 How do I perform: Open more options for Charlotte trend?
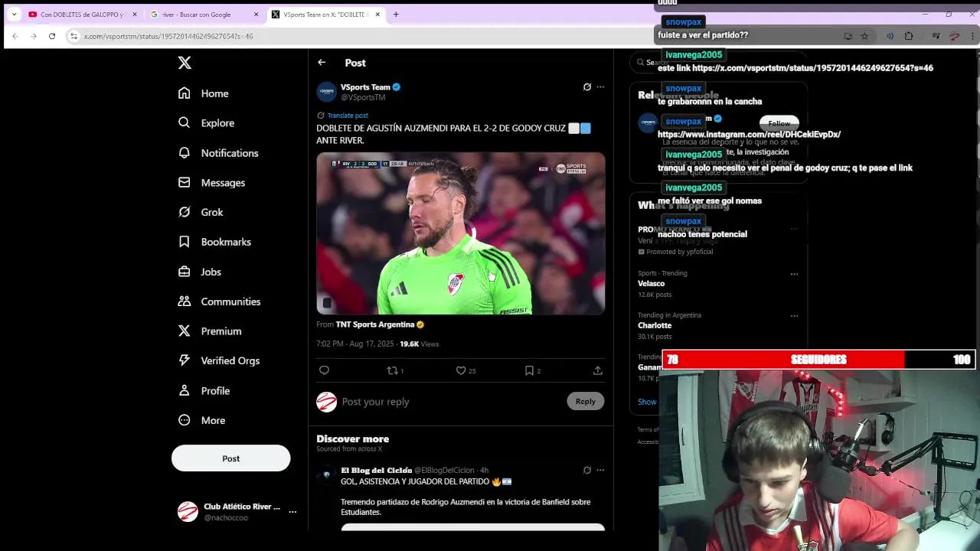(x=794, y=316)
